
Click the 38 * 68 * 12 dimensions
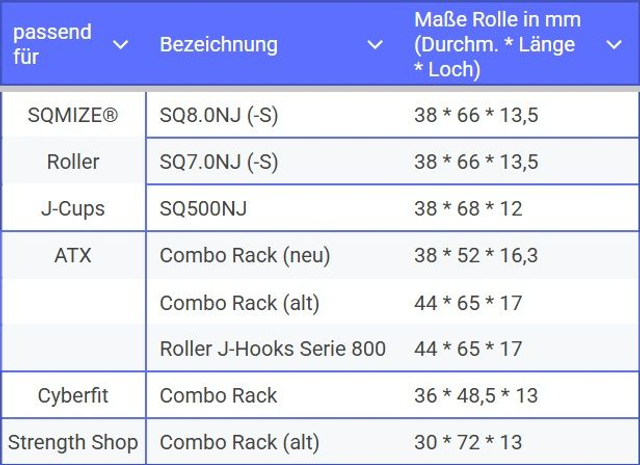[468, 209]
